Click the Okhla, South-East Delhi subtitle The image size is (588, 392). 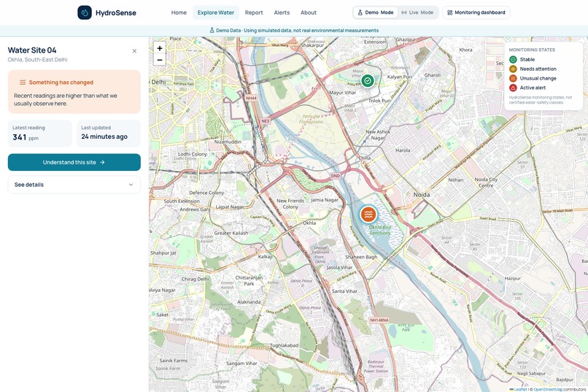pos(37,60)
